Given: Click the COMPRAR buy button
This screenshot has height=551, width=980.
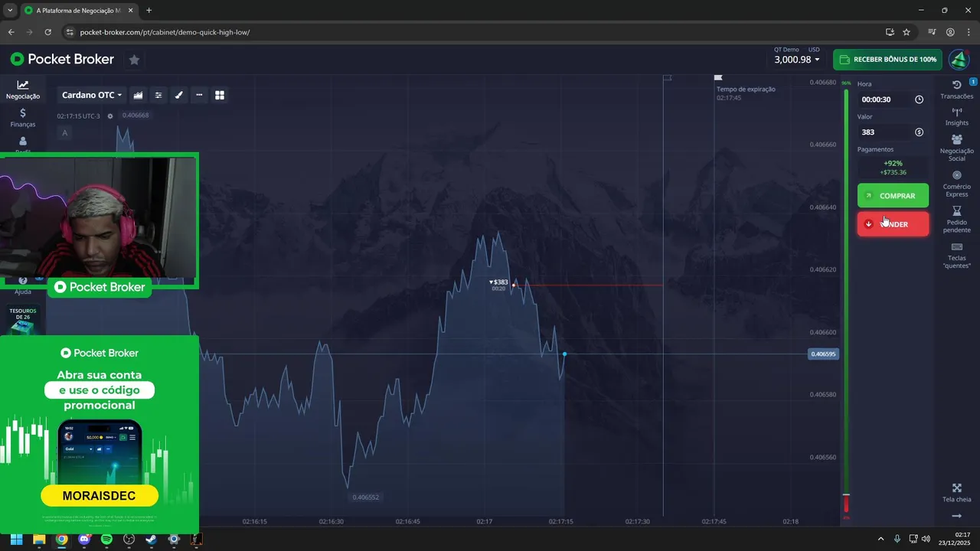Looking at the screenshot, I should tap(893, 196).
